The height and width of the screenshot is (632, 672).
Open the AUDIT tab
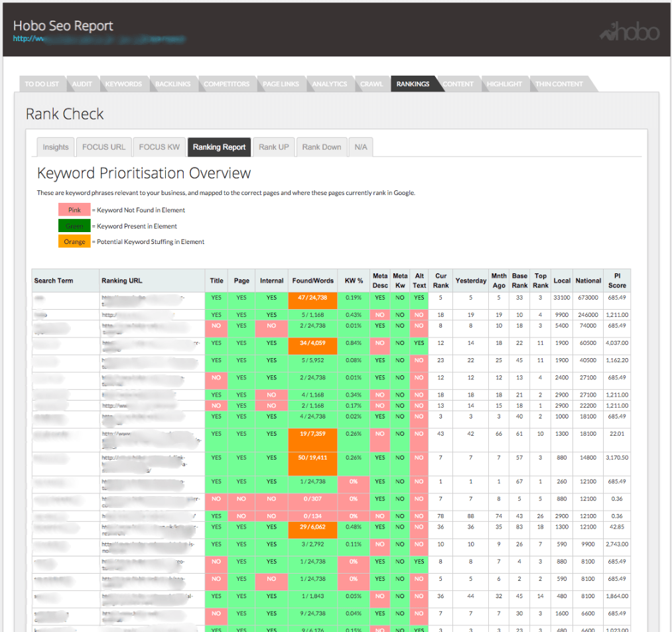(x=82, y=84)
